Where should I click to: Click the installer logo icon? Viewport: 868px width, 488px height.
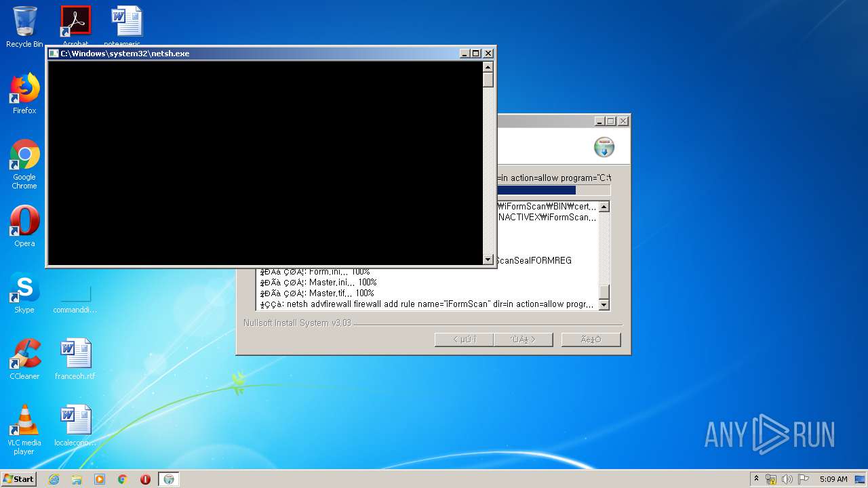pyautogui.click(x=604, y=147)
